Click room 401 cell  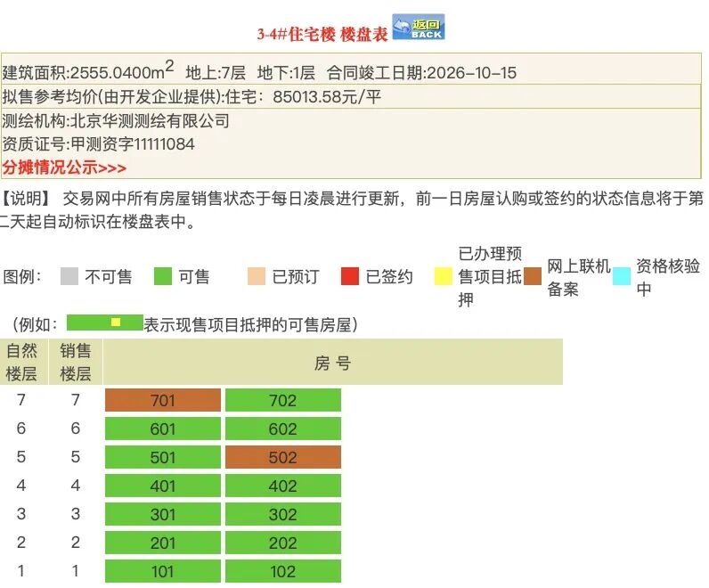coord(163,486)
